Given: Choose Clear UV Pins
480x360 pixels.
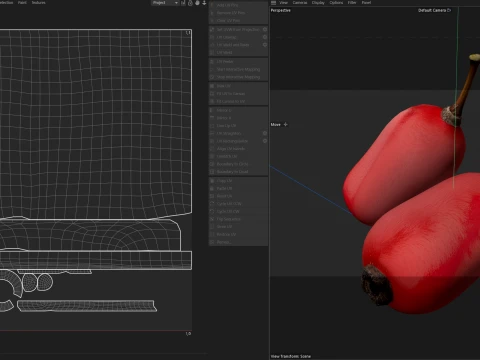Looking at the screenshot, I should tap(238, 20).
